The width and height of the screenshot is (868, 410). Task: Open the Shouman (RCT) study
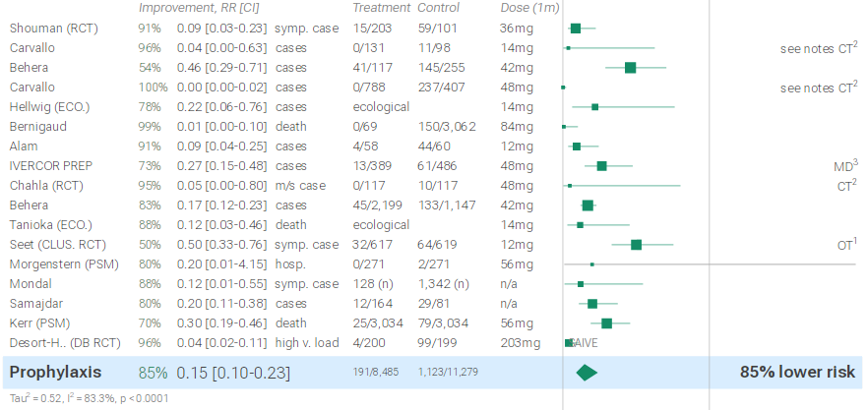click(54, 29)
